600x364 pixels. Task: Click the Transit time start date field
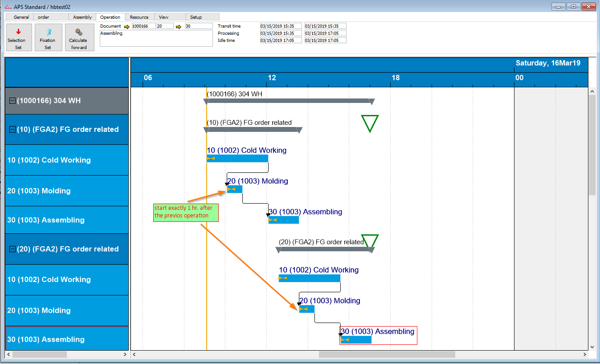point(281,25)
